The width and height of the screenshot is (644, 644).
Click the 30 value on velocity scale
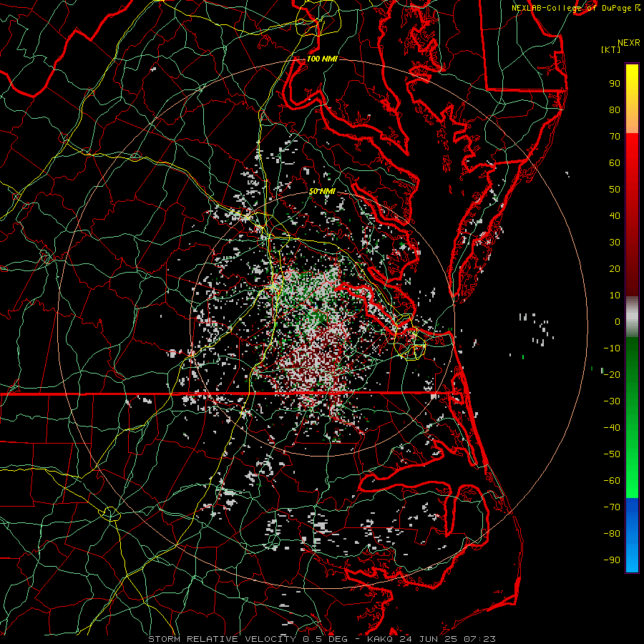[x=615, y=243]
